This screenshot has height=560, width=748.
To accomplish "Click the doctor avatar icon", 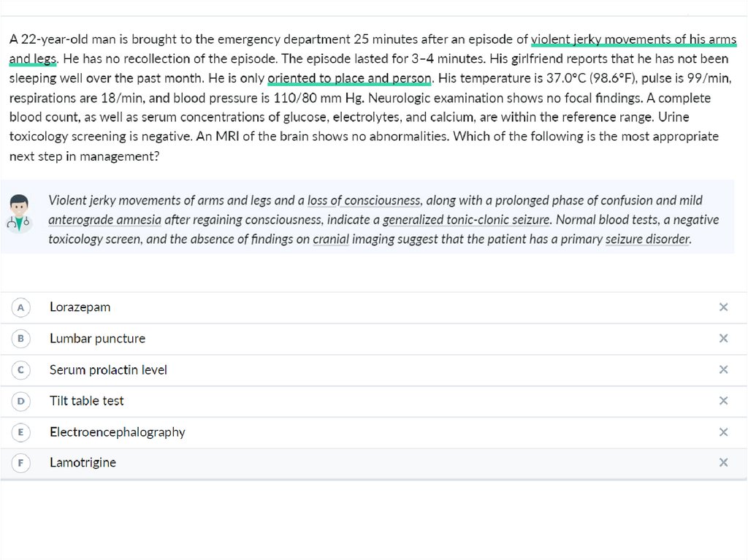I will pos(19,213).
